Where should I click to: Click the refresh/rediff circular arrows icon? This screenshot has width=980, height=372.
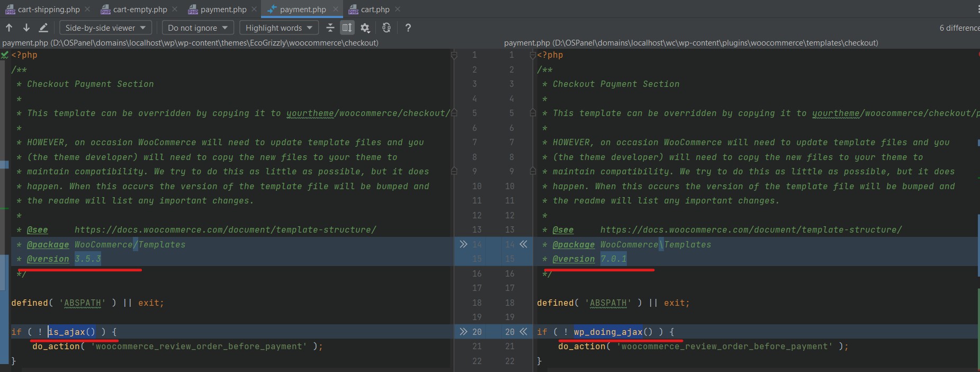pyautogui.click(x=386, y=28)
